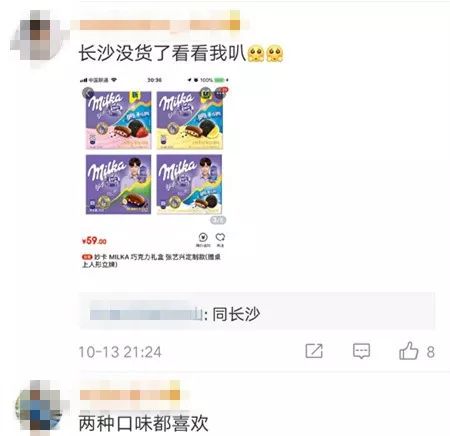
Task: Open the white cream Milka box picture
Action: (189, 184)
